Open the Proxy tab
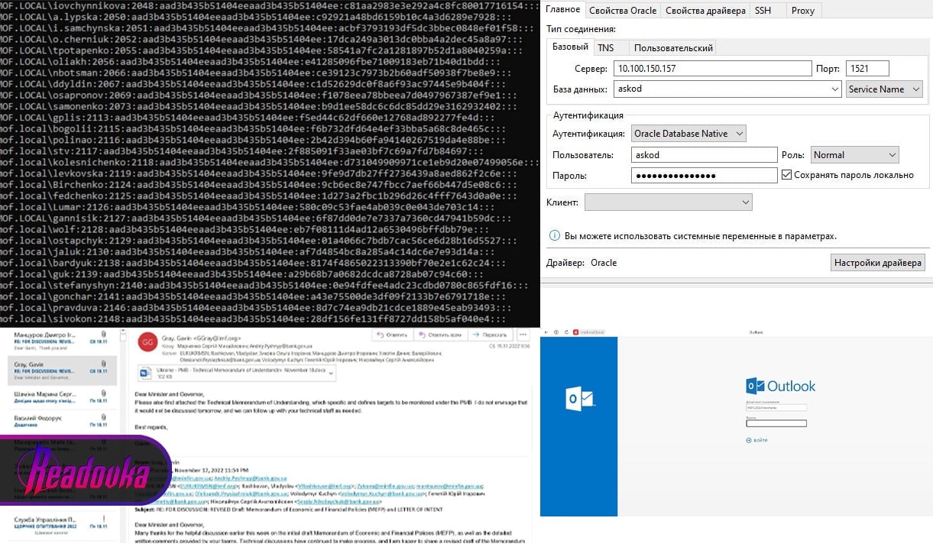 (x=802, y=10)
